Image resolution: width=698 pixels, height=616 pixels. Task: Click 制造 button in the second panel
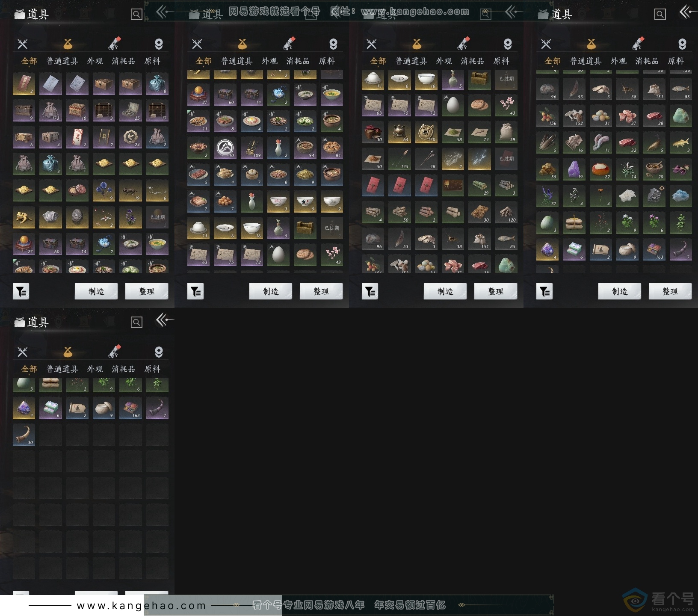271,291
